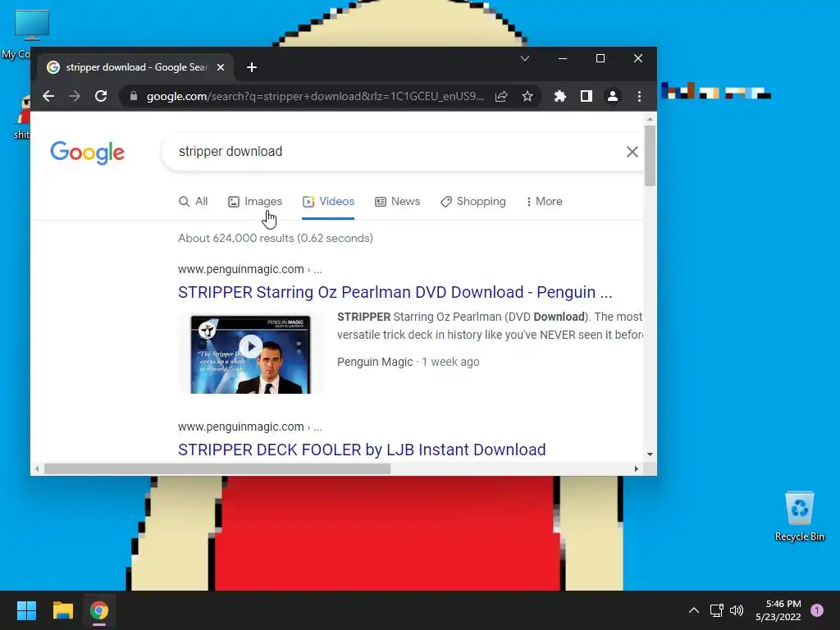Maximize the Chrome window

click(600, 58)
